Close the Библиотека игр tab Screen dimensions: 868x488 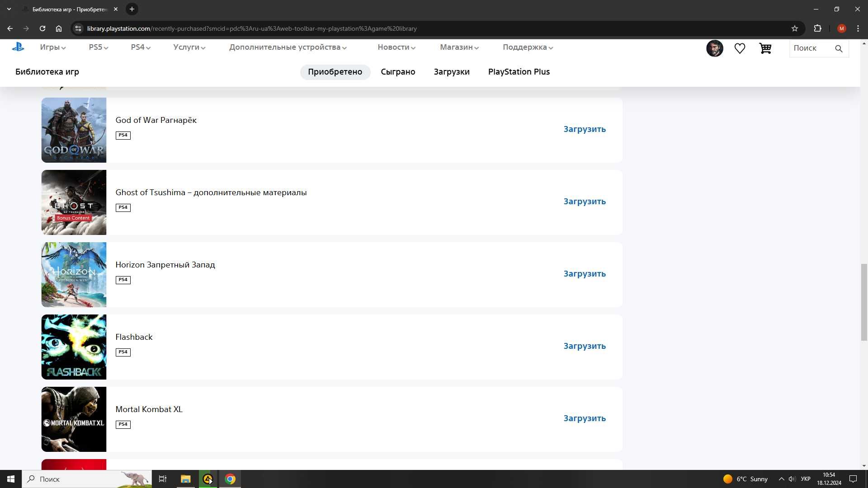coord(116,9)
